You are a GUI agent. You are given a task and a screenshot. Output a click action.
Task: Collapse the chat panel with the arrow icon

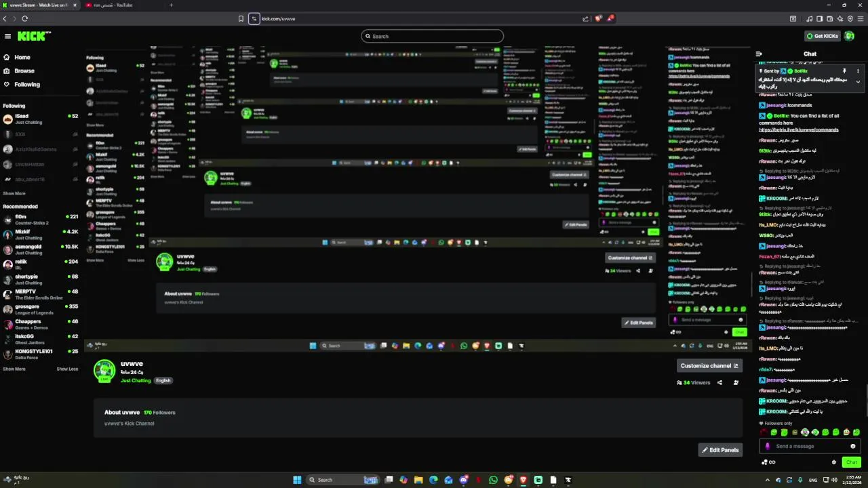[759, 54]
